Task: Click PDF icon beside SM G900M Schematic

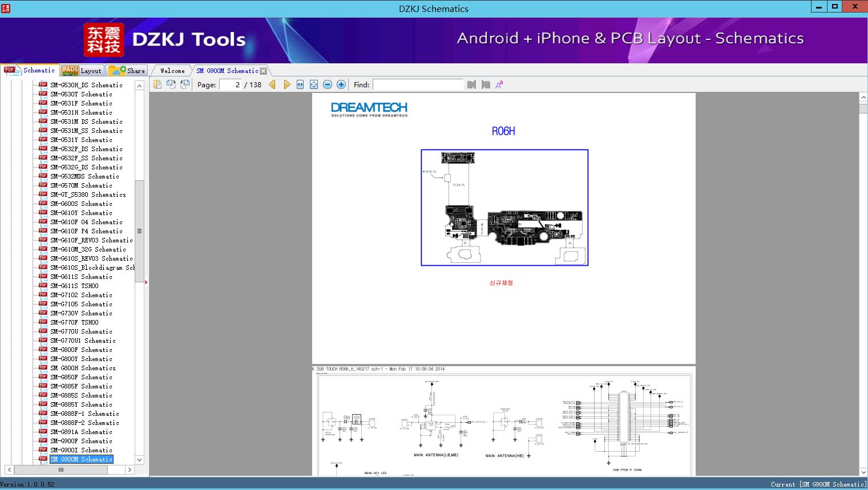Action: (43, 459)
